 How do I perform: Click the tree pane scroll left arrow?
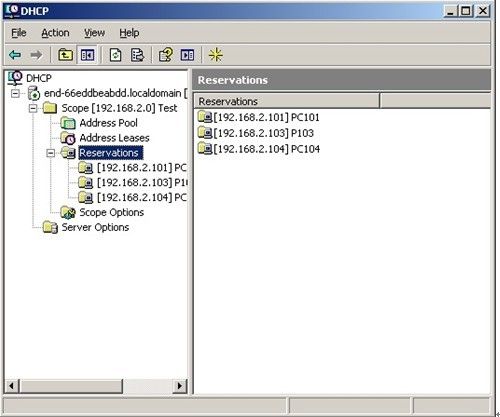[12, 386]
